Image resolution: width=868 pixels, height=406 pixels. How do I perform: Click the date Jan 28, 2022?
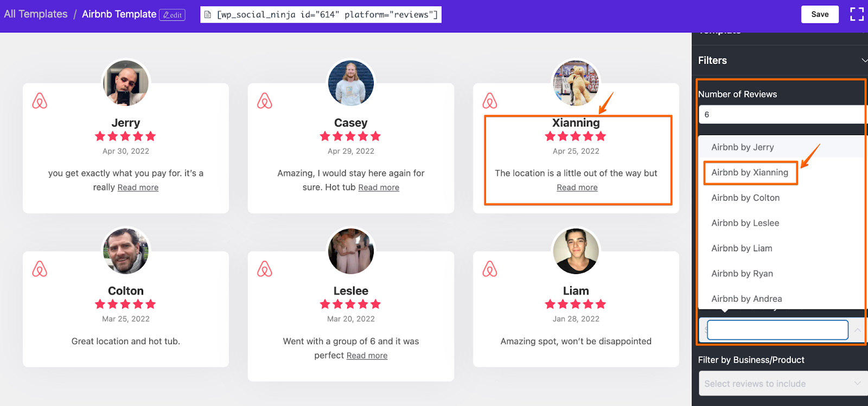576,319
